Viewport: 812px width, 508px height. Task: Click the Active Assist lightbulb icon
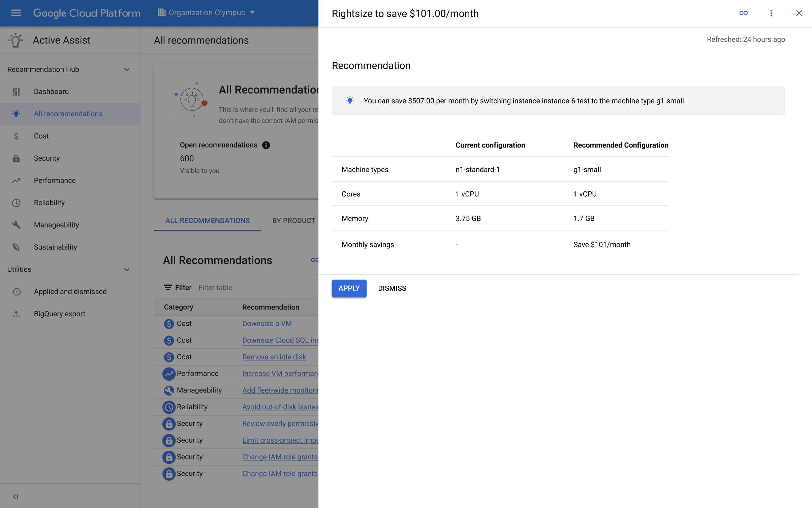pos(15,40)
